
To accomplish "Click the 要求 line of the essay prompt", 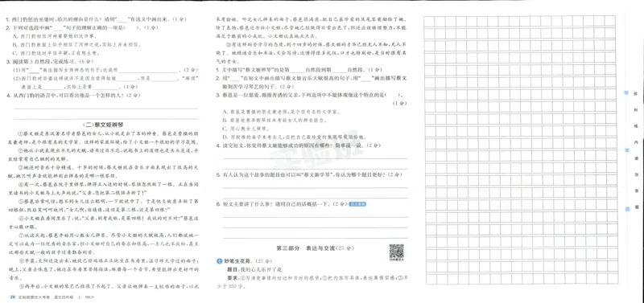I will pyautogui.click(x=312, y=281).
